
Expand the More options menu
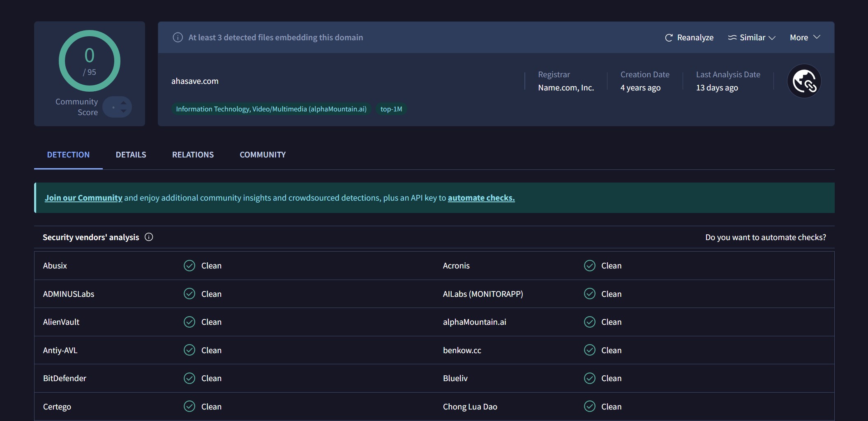point(805,37)
